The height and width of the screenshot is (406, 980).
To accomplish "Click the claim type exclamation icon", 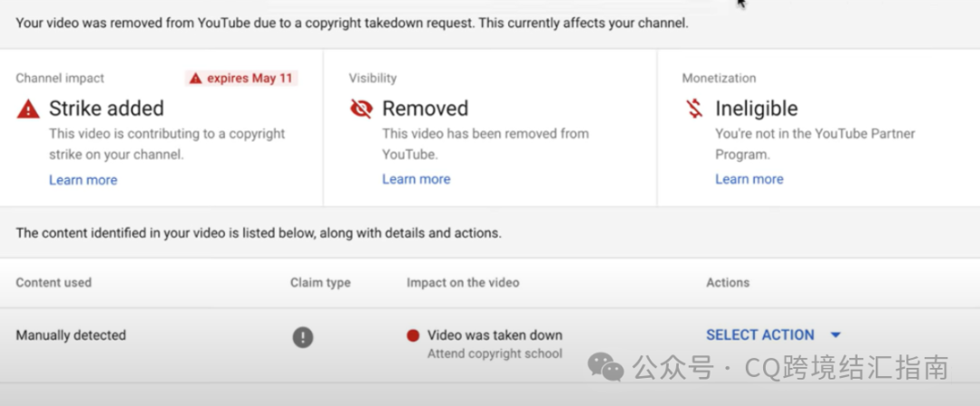I will point(302,338).
